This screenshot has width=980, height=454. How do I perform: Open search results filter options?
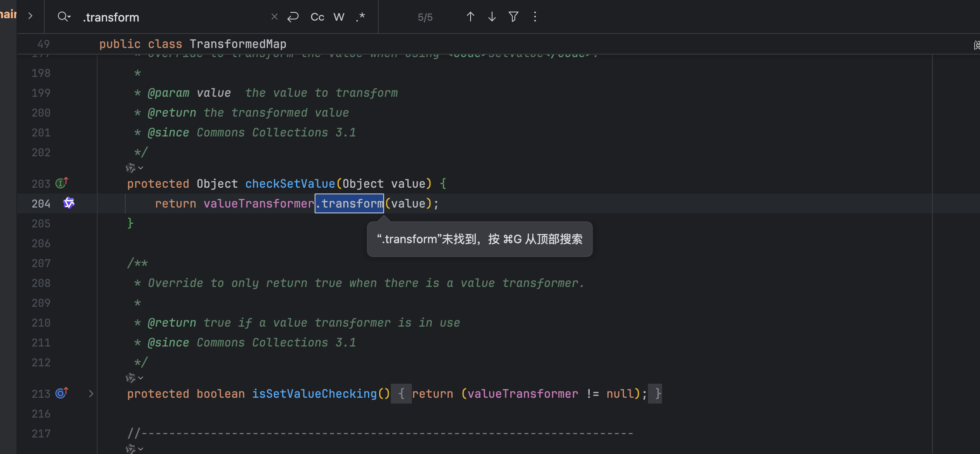pos(513,17)
